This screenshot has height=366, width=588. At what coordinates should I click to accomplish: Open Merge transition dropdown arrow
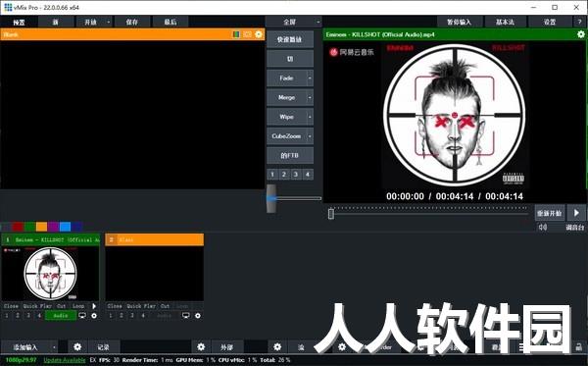(310, 97)
